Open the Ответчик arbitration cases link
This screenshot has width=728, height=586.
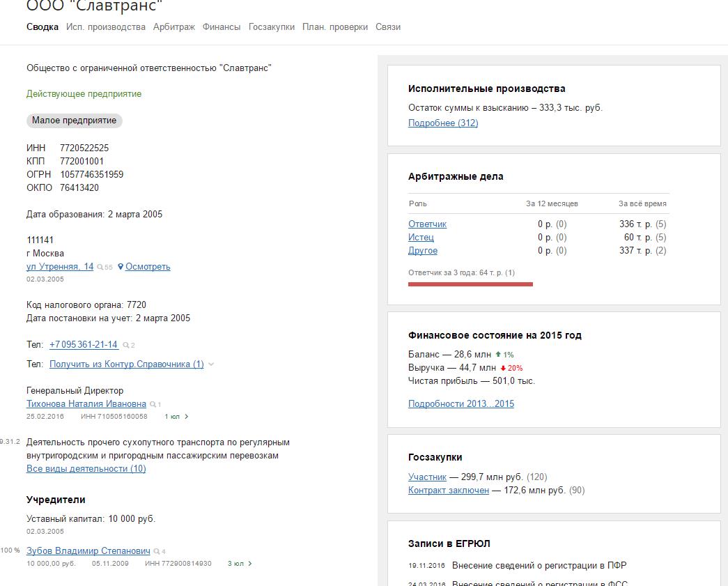428,224
